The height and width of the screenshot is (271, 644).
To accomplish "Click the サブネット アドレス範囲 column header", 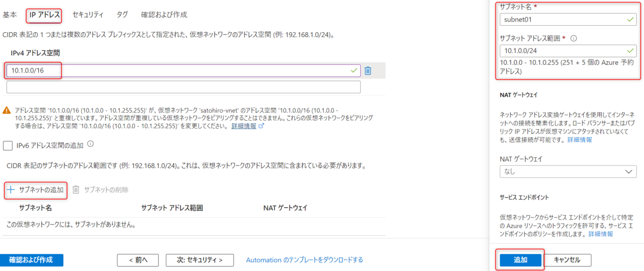I will pyautogui.click(x=172, y=208).
